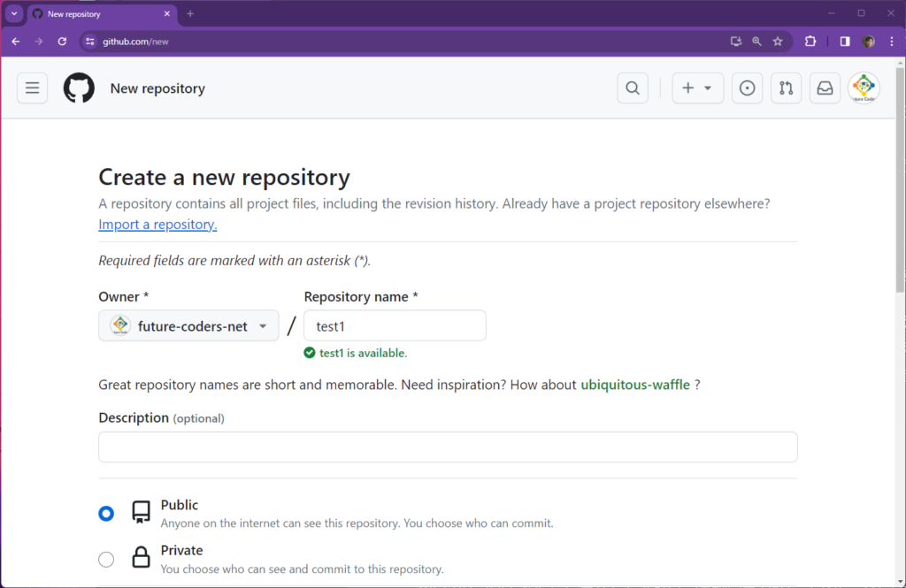Open the user avatar menu in GitHub header
The height and width of the screenshot is (588, 906).
point(864,88)
